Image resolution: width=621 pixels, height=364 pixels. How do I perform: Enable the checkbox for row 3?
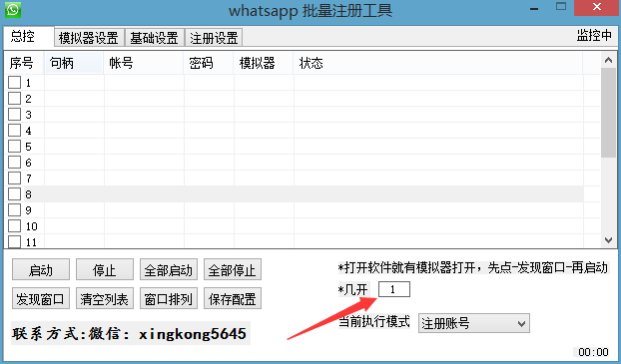tap(15, 115)
